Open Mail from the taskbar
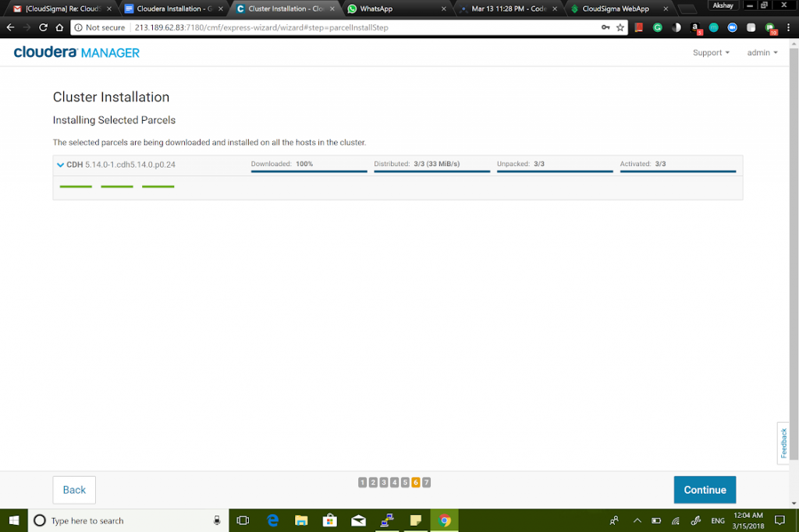 [x=358, y=520]
